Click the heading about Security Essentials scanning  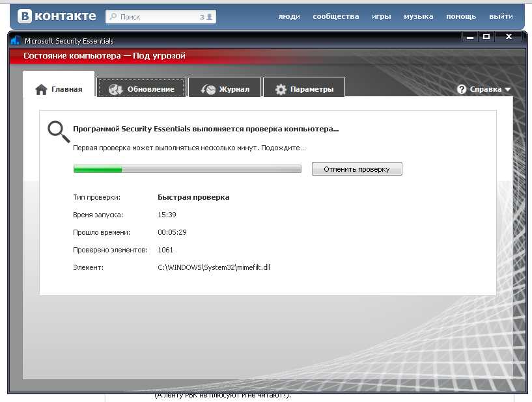click(206, 129)
